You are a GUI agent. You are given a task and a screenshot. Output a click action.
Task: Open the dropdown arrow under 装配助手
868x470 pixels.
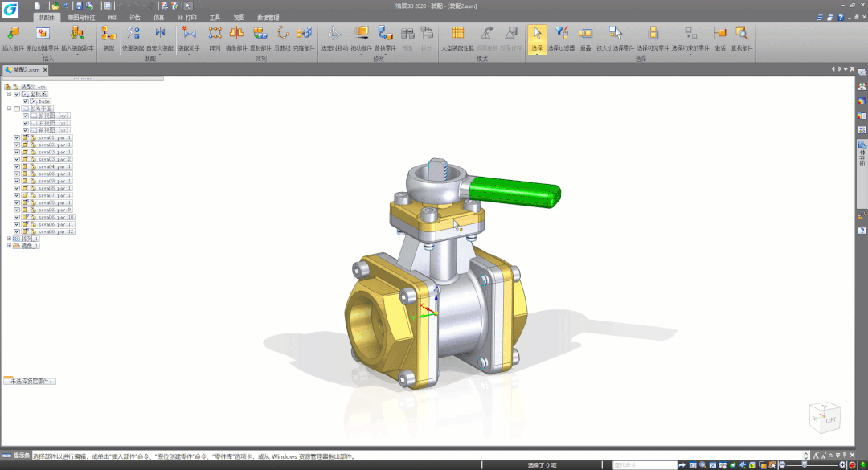click(189, 54)
